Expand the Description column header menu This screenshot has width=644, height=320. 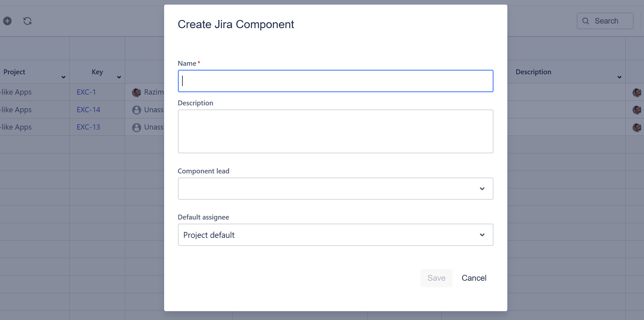tap(619, 77)
